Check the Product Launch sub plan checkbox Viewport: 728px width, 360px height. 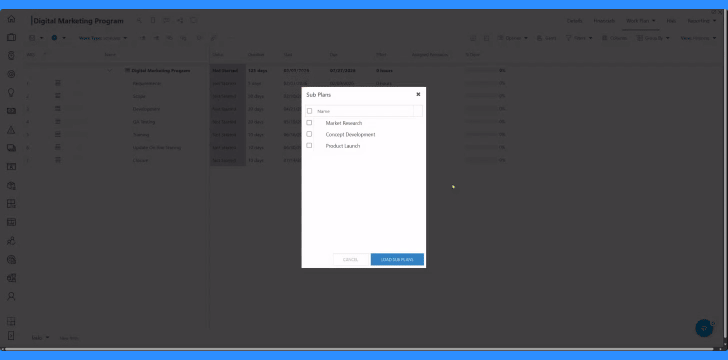point(309,145)
